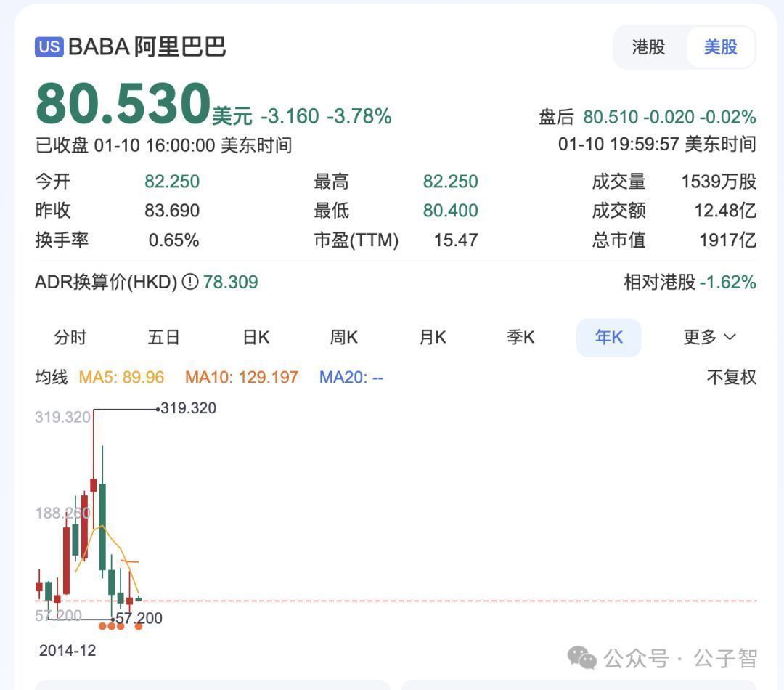Click the MA20: -- indicator label
Image resolution: width=784 pixels, height=690 pixels.
[351, 377]
